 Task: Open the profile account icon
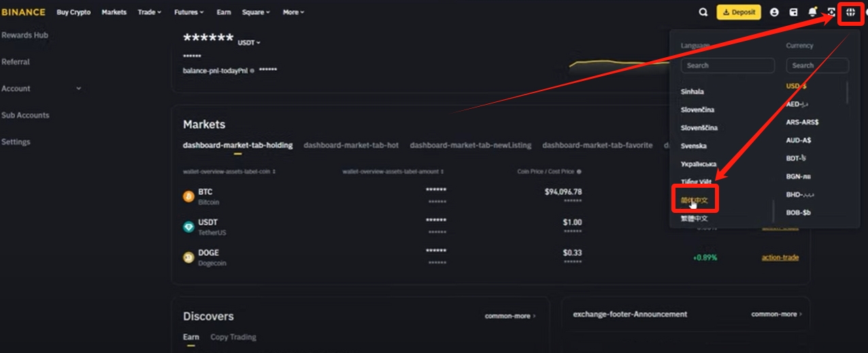point(774,12)
